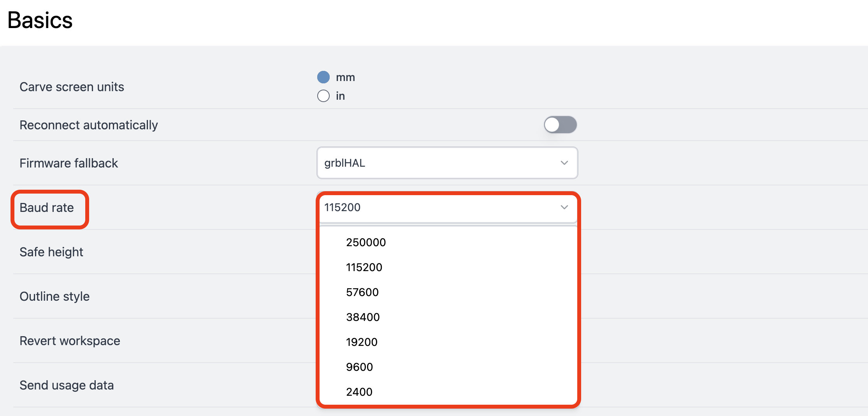Screen dimensions: 868x416
Task: Select the in radio button
Action: (x=323, y=96)
